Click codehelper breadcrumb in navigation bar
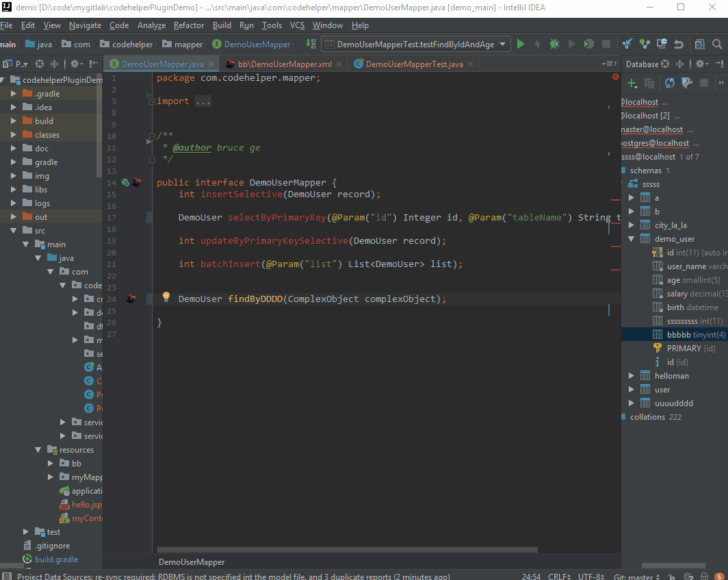Viewport: 728px width, 580px height. tap(127, 44)
